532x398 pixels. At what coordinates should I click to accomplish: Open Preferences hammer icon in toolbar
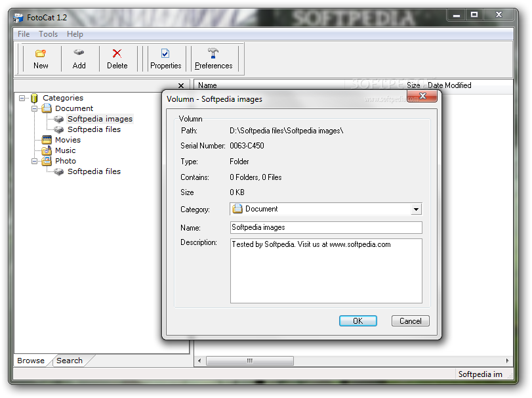[213, 53]
